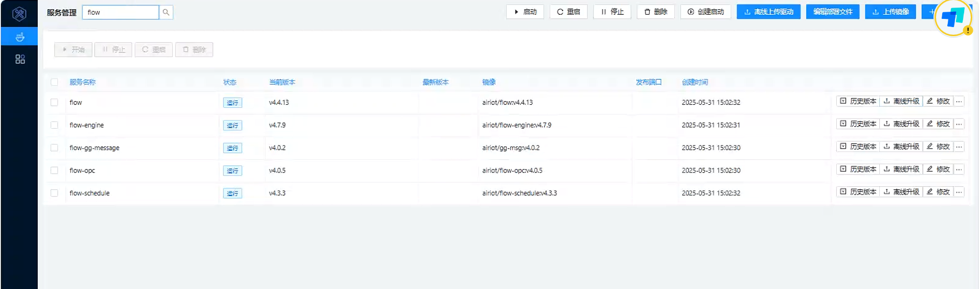This screenshot has height=289, width=980.
Task: Click the 状态 column header
Action: pos(230,82)
